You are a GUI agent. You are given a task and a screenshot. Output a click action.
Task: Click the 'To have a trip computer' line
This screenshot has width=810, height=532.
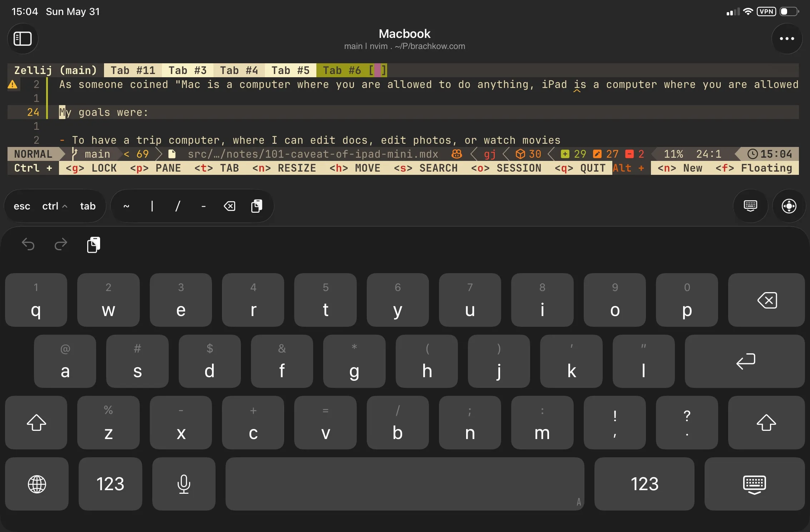tap(310, 140)
